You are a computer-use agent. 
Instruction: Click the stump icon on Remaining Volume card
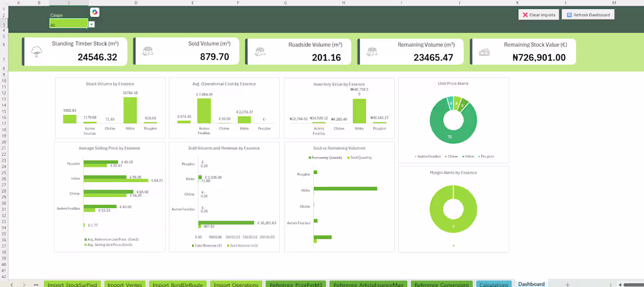pos(372,52)
